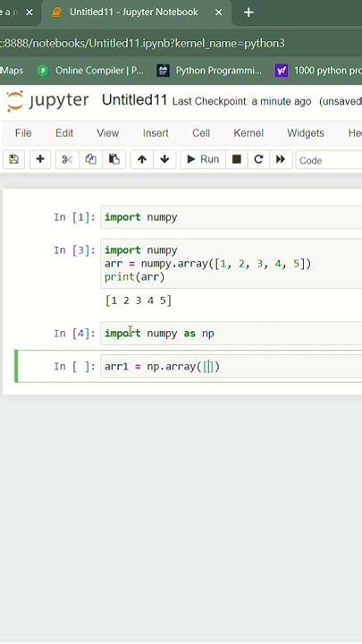Viewport: 362px width, 644px height.
Task: Run the current cell
Action: coord(203,159)
